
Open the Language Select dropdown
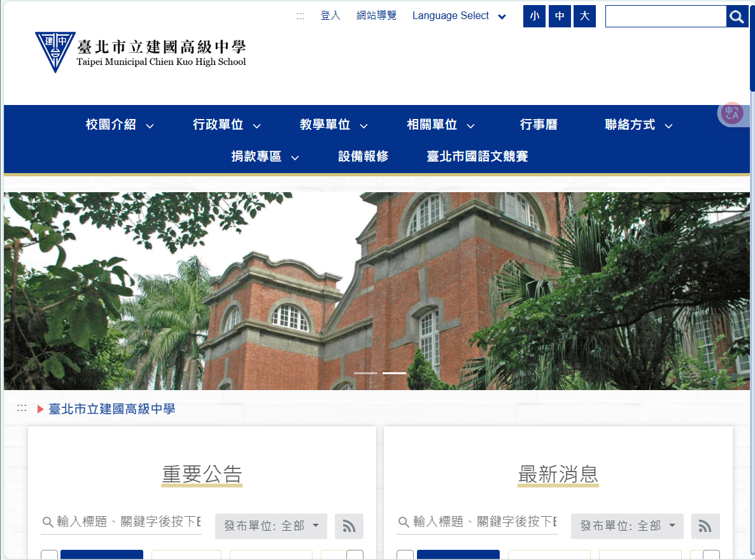pos(459,16)
